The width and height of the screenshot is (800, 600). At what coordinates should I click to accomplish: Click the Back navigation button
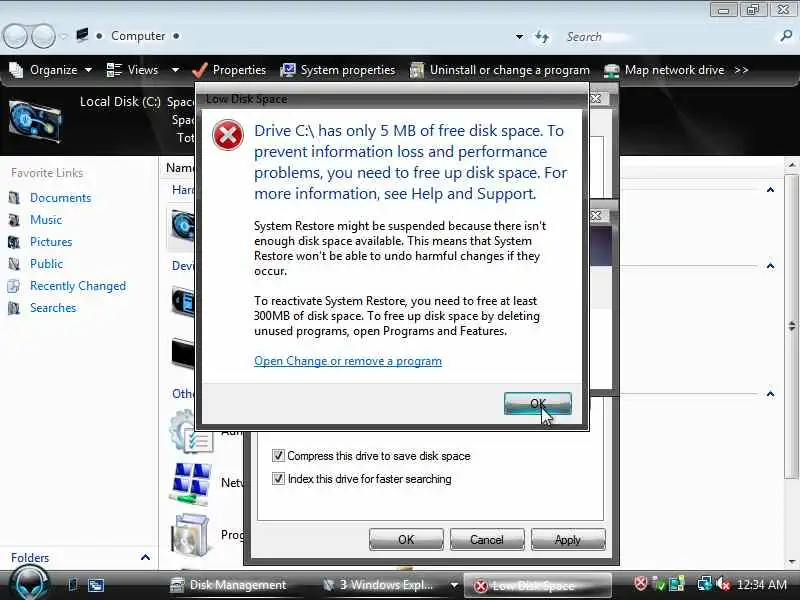[15, 36]
